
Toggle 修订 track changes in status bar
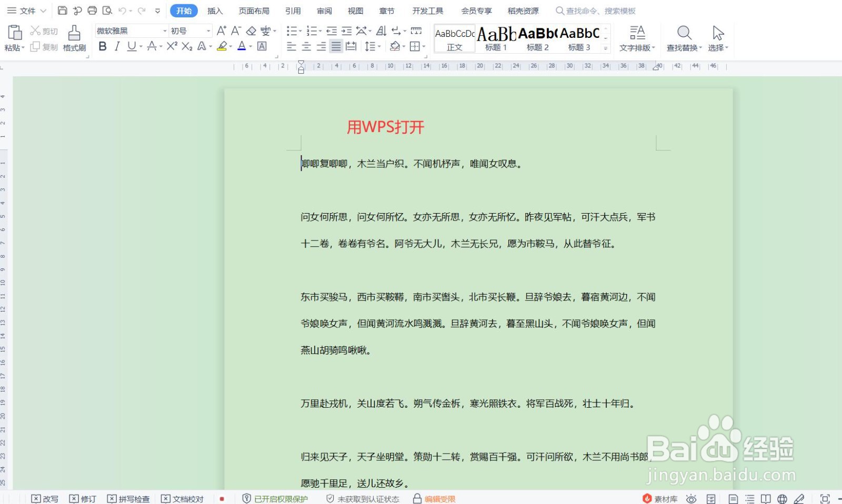click(x=83, y=499)
